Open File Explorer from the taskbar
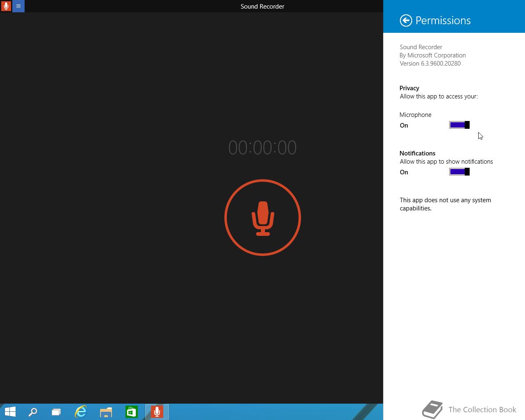Screen dimensions: 525x420 tap(106, 412)
